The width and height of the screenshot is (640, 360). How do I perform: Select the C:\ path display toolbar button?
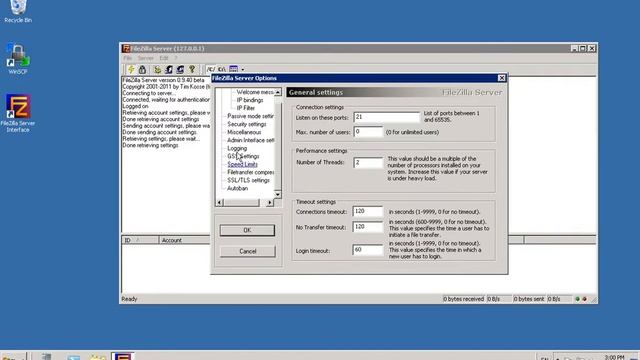pos(222,69)
